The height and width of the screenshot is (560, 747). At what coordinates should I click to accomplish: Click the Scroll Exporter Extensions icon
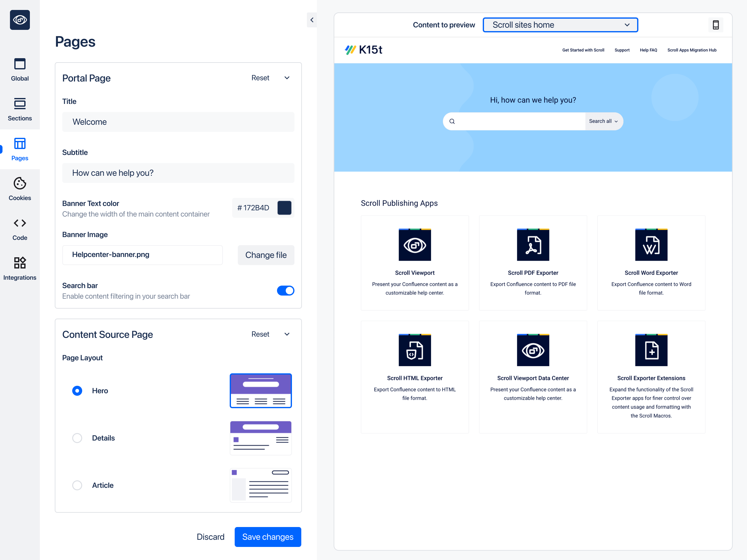point(651,350)
